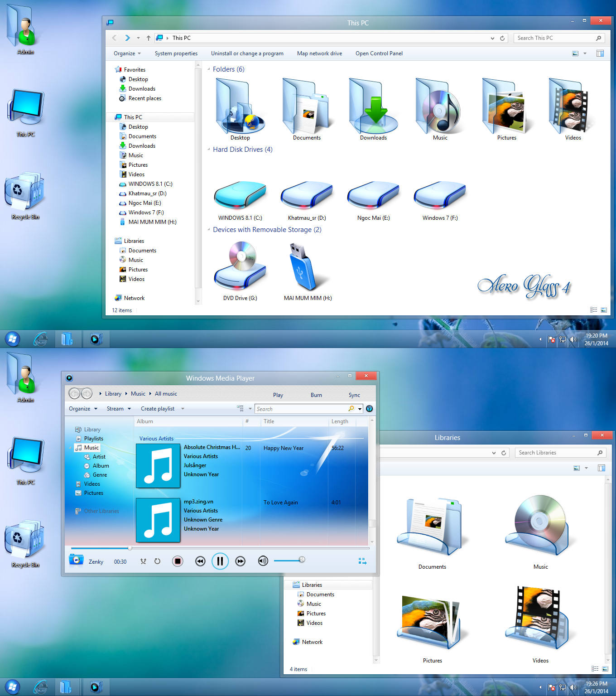This screenshot has width=616, height=696.
Task: Click Map network drive
Action: tap(319, 53)
